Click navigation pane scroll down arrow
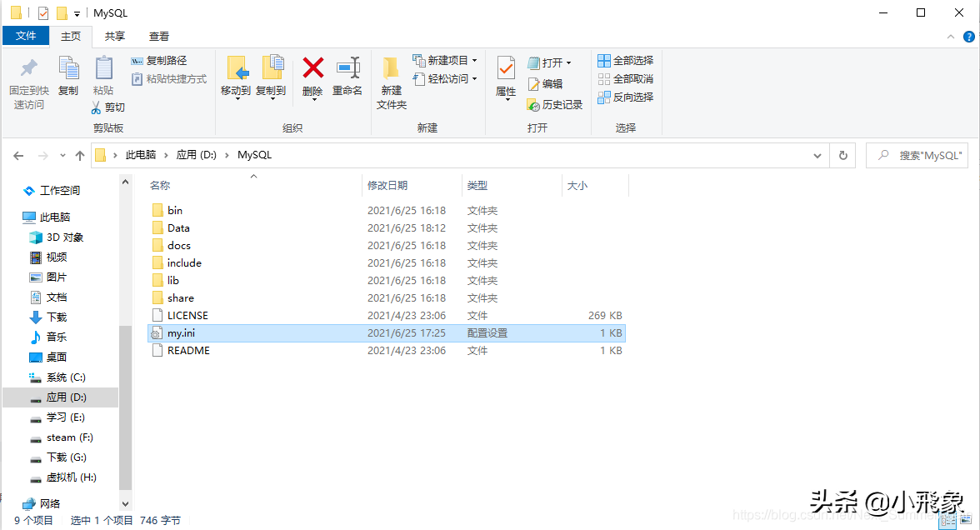 pos(126,503)
